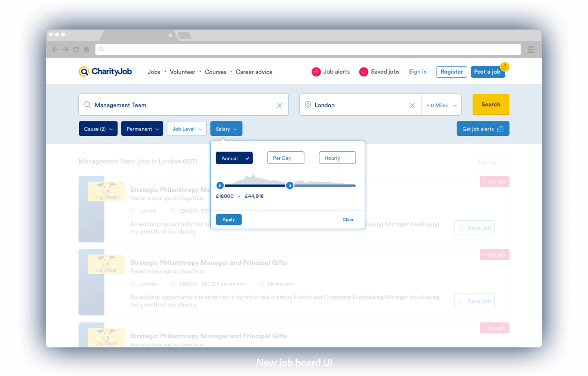Click the CharityJob logo
This screenshot has height=376, width=588.
click(105, 72)
